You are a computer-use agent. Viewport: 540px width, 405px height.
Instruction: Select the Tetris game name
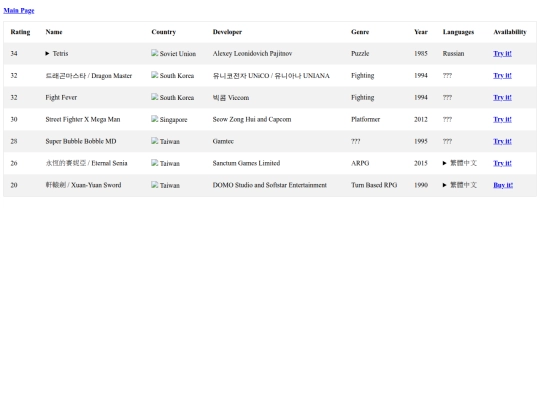[60, 53]
